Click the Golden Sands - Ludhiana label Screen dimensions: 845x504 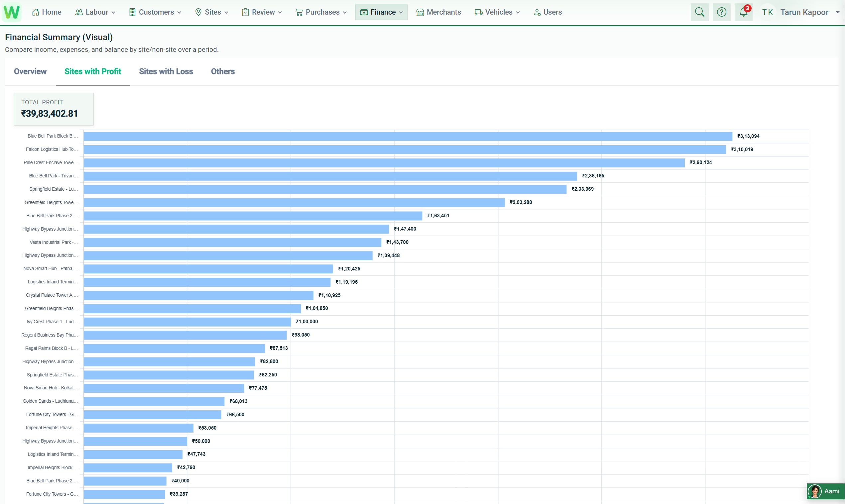pyautogui.click(x=50, y=401)
